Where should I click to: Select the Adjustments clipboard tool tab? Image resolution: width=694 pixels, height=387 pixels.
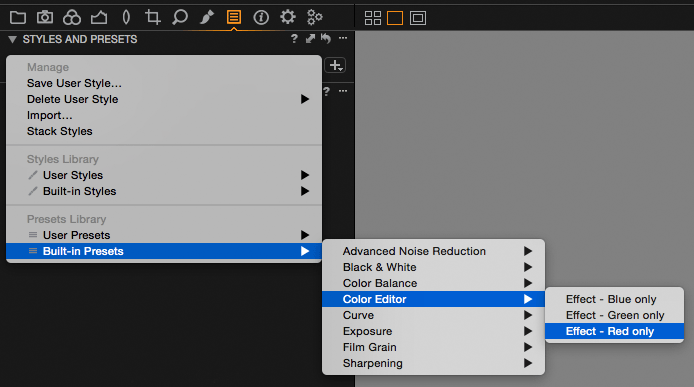pyautogui.click(x=234, y=17)
